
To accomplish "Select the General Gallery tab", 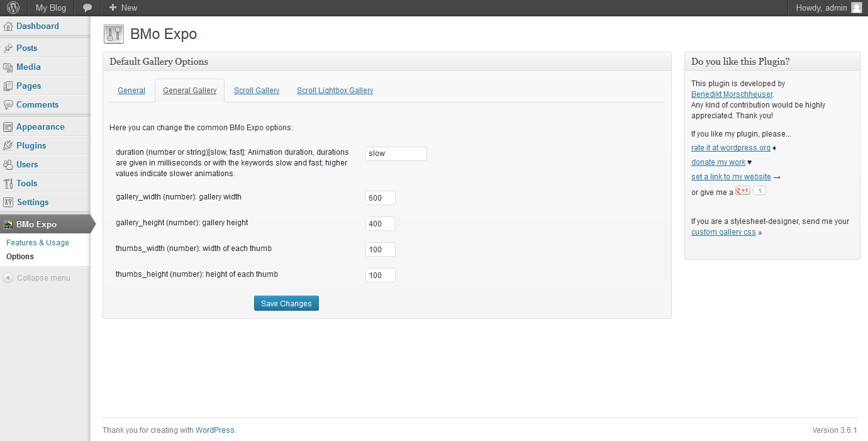I will click(x=189, y=91).
